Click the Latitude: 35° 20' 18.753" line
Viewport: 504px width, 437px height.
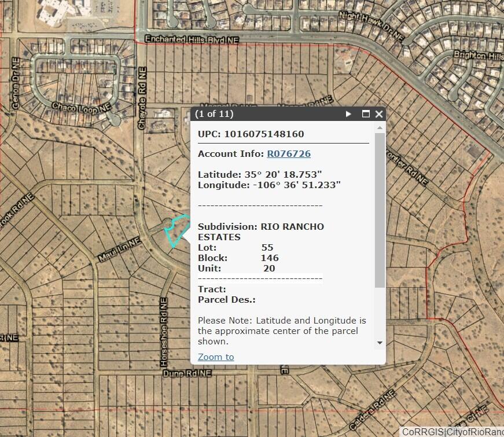click(x=260, y=174)
